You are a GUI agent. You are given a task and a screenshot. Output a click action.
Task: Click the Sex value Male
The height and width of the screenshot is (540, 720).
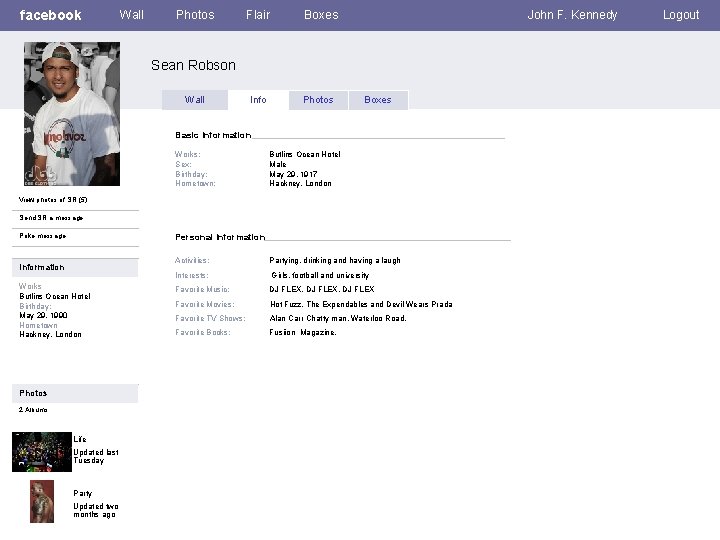point(278,164)
